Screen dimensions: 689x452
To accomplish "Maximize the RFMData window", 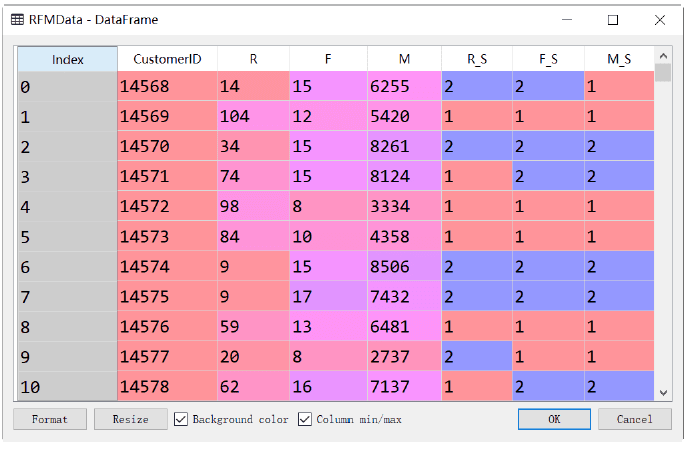I will click(613, 19).
